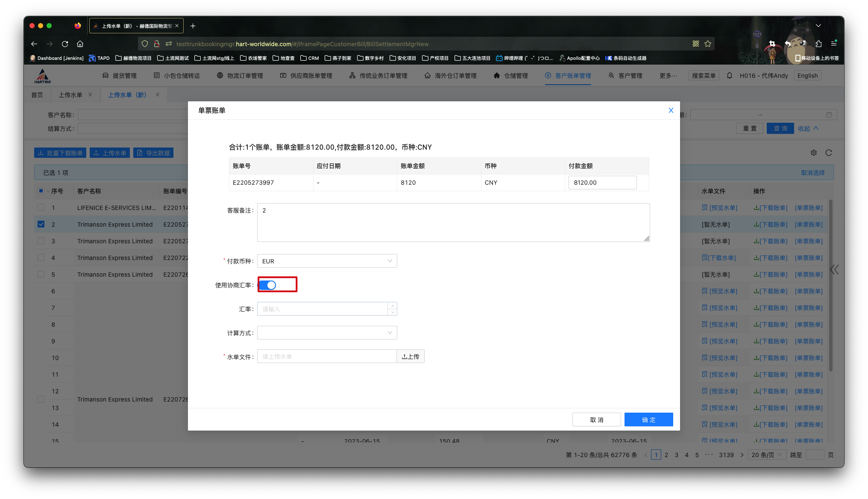
Task: Click the 付款金额 input field showing 8120.00
Action: click(x=602, y=183)
